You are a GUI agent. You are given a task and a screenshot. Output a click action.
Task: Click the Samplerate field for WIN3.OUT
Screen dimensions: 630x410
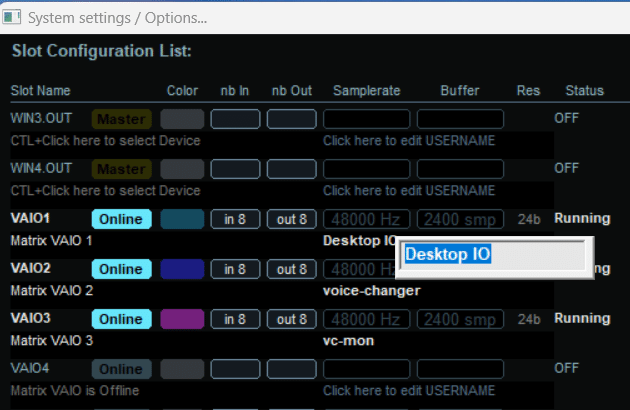366,119
